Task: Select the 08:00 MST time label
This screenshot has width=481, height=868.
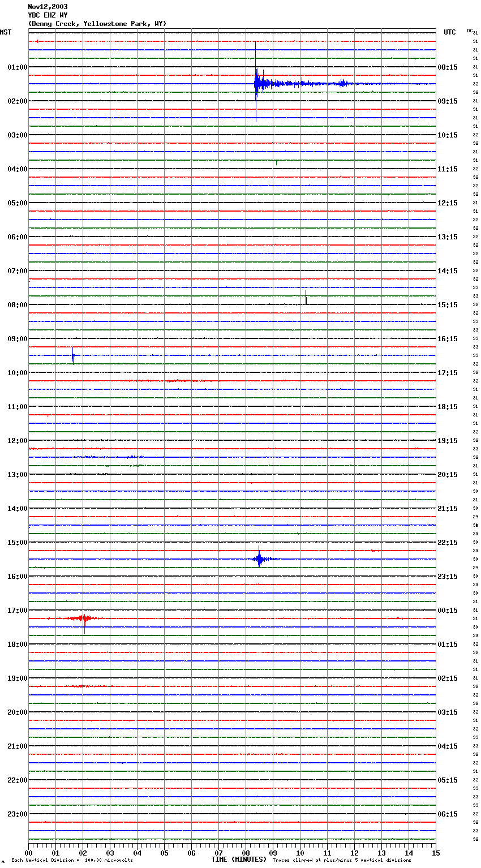Action: pos(17,304)
